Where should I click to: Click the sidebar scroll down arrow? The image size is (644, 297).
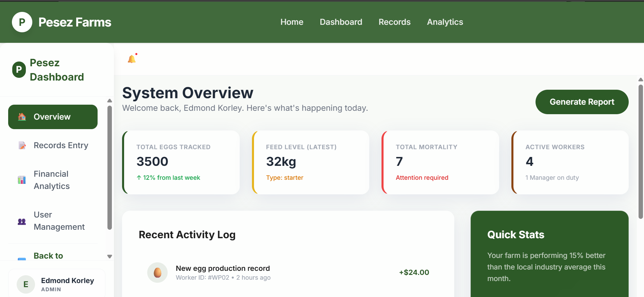[109, 257]
